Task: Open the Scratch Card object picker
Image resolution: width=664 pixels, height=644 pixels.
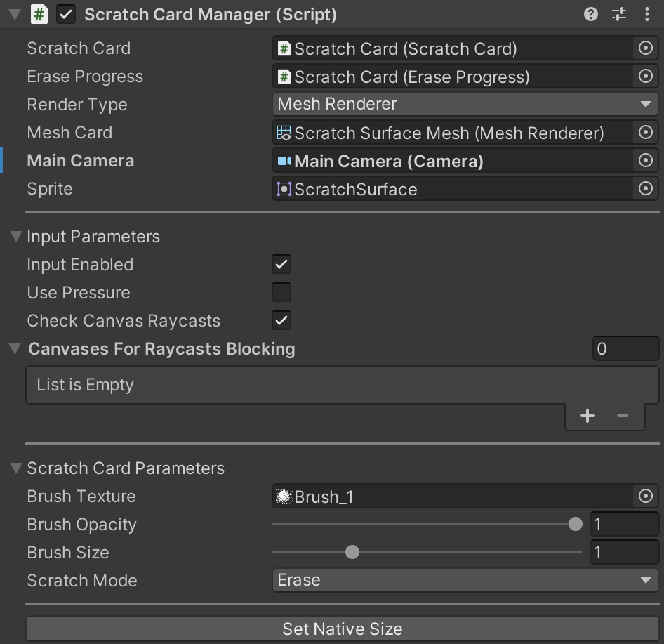Action: coord(645,48)
